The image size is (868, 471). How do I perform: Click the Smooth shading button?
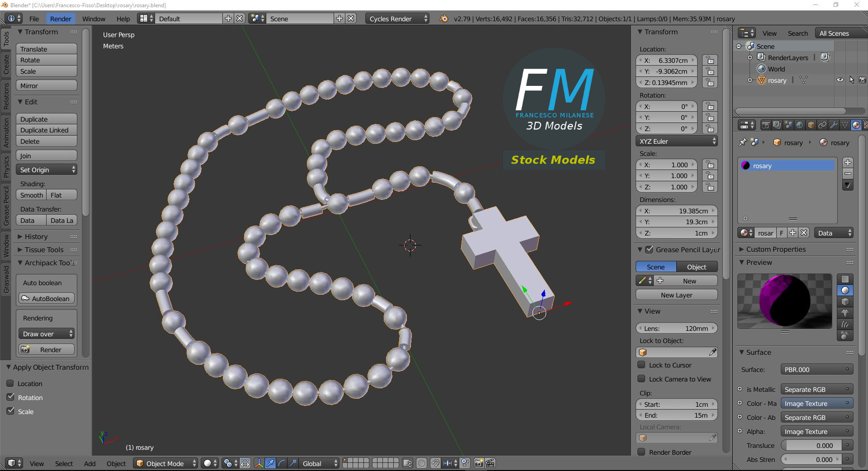[31, 195]
